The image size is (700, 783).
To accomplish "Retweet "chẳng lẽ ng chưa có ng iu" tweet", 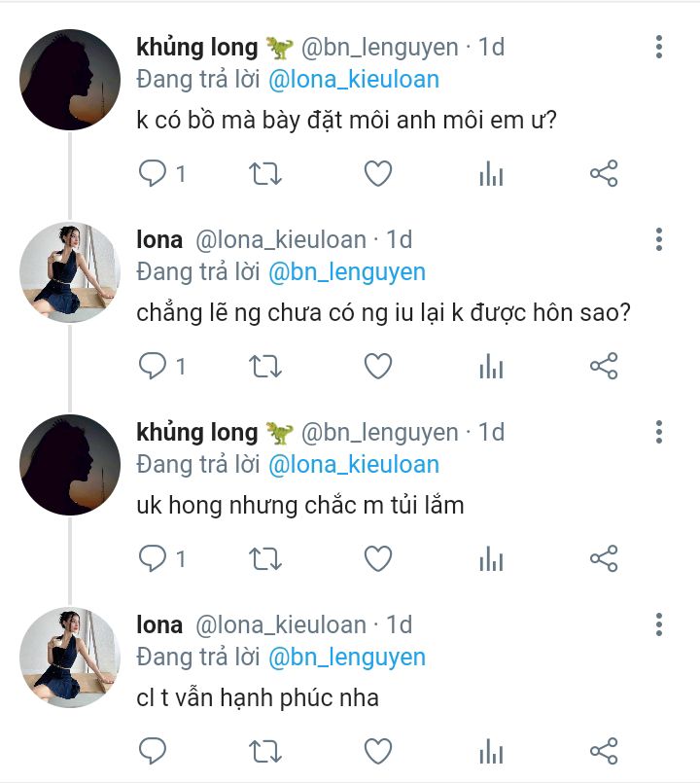I will pyautogui.click(x=265, y=366).
